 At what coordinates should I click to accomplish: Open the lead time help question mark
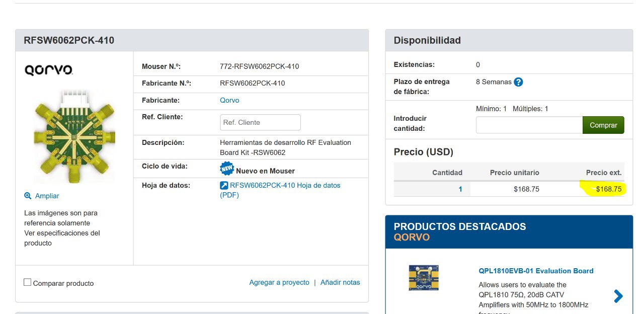tap(518, 82)
